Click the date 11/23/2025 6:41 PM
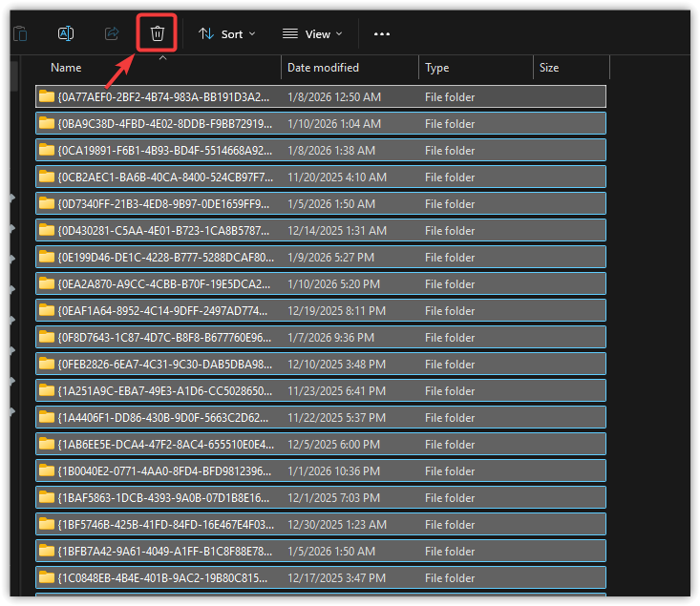 coord(336,391)
